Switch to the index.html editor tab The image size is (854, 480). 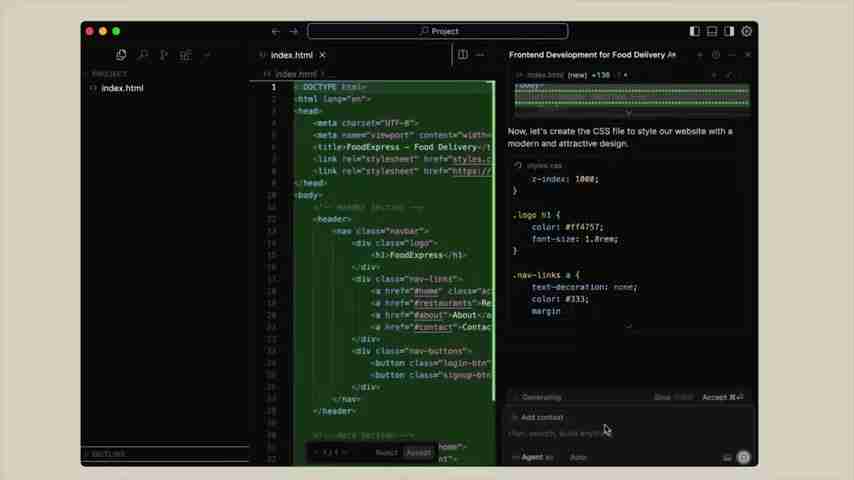tap(291, 55)
